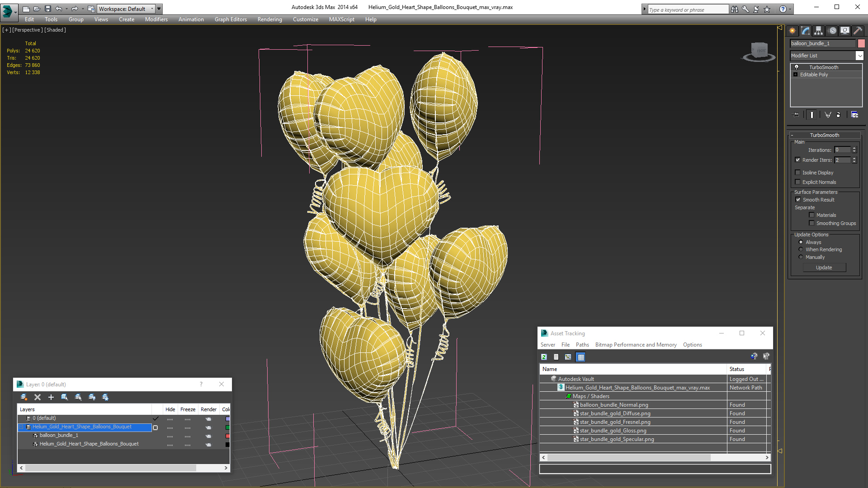Enable Isoline Display checkbox
The image size is (868, 488).
pos(798,173)
